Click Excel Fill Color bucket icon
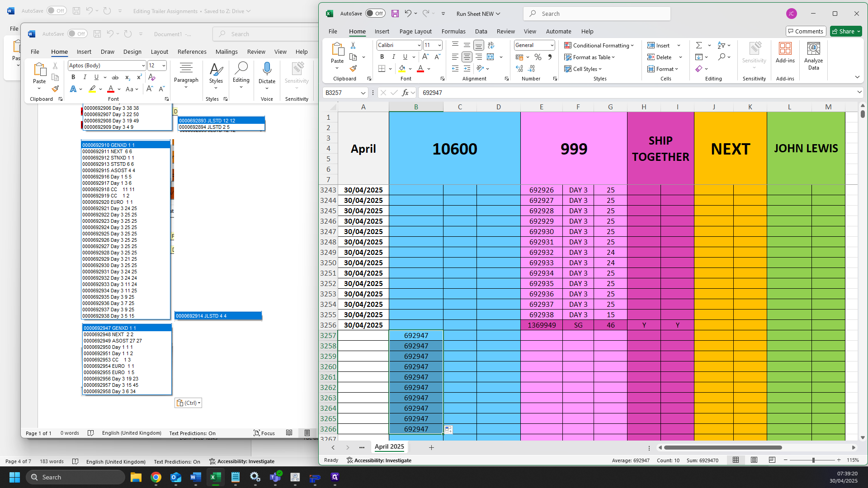 [402, 69]
